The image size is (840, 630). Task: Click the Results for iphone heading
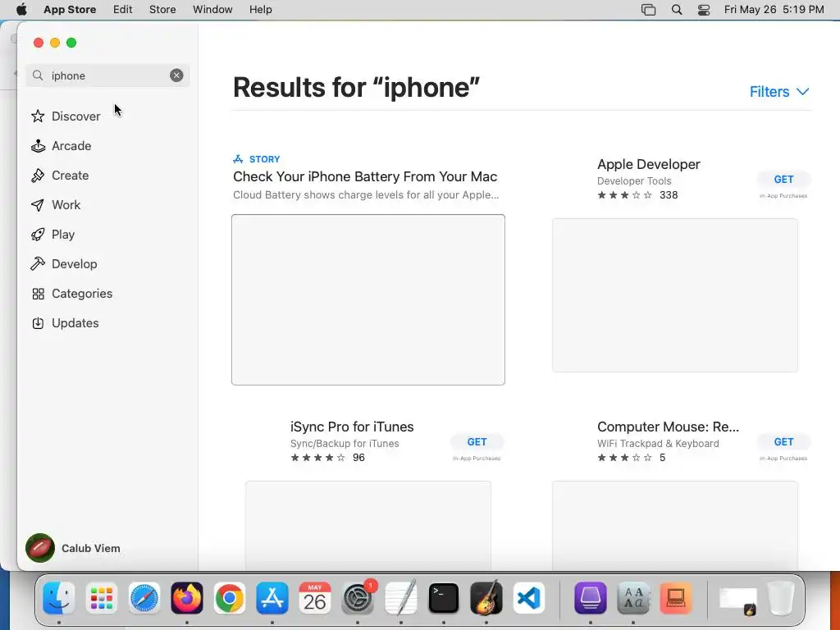356,87
